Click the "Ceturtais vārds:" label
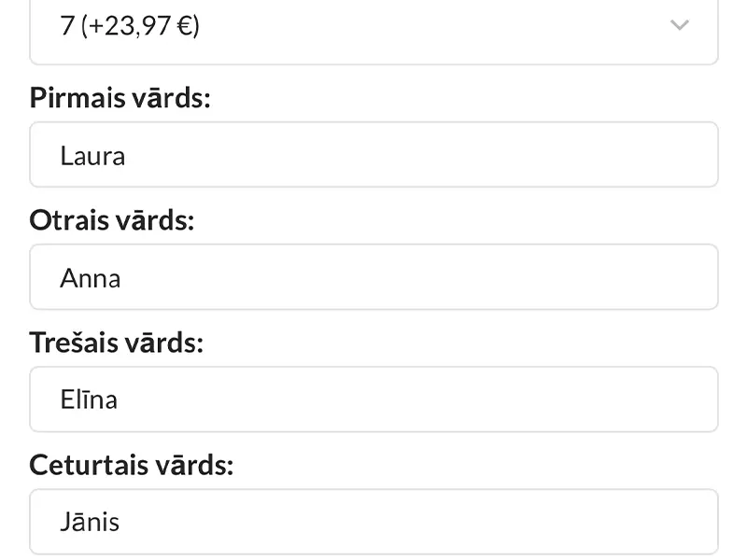 [x=132, y=465]
